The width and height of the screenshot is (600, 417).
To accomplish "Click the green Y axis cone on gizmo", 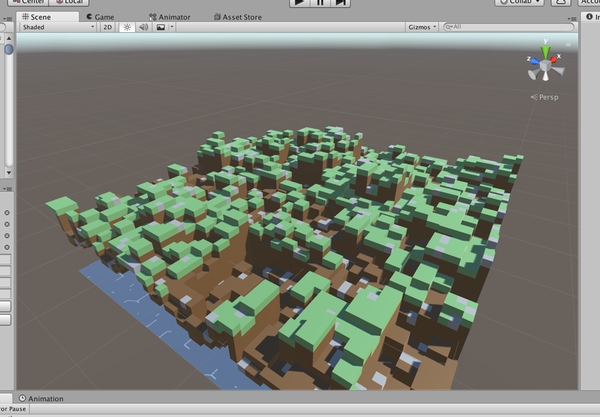I will (x=545, y=51).
